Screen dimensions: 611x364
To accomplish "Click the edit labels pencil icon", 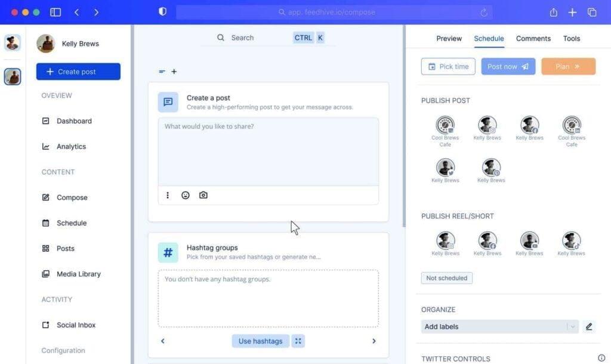I will point(589,326).
